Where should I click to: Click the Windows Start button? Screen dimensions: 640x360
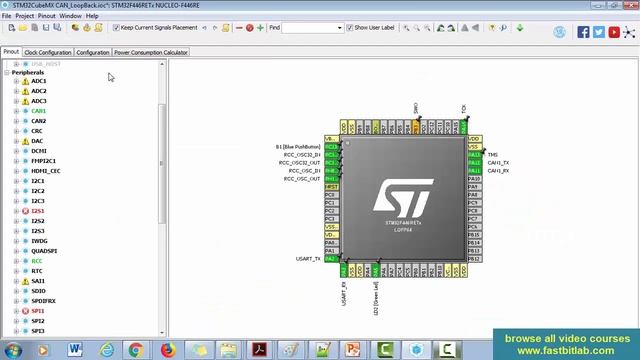(x=13, y=350)
